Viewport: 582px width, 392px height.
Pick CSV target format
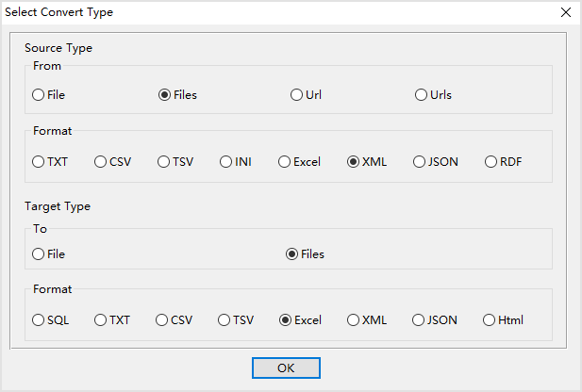[x=162, y=319]
